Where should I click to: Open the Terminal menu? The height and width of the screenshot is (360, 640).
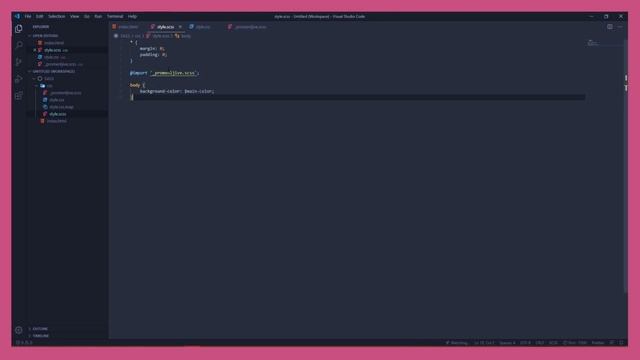pyautogui.click(x=115, y=16)
